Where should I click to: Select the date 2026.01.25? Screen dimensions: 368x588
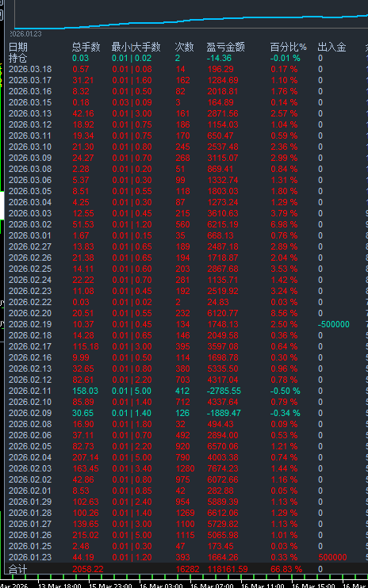click(x=30, y=546)
